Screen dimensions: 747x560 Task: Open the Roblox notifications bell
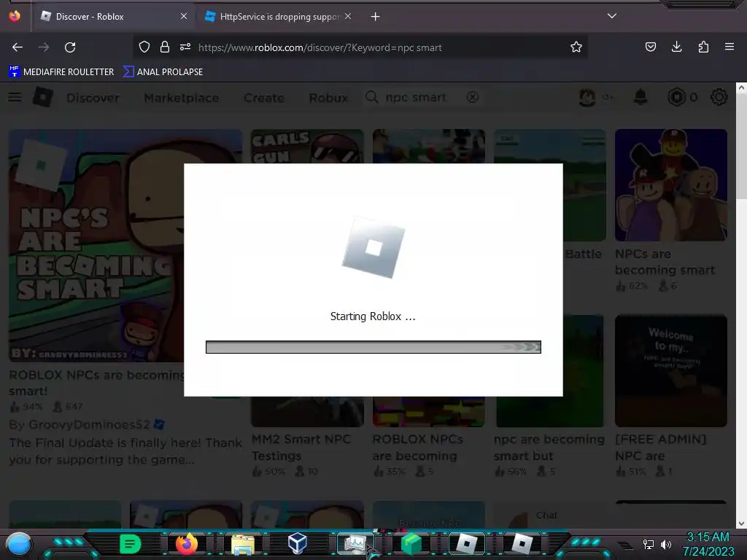pos(640,97)
